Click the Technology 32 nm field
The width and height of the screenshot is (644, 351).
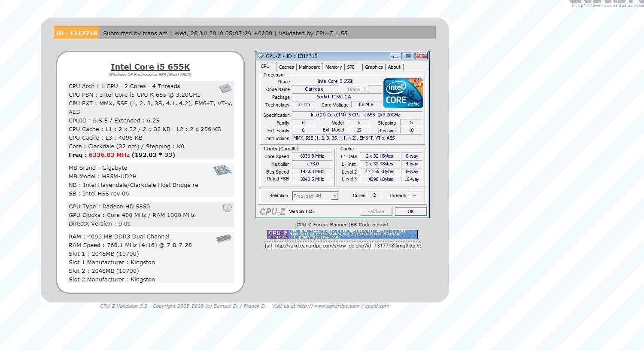point(304,104)
